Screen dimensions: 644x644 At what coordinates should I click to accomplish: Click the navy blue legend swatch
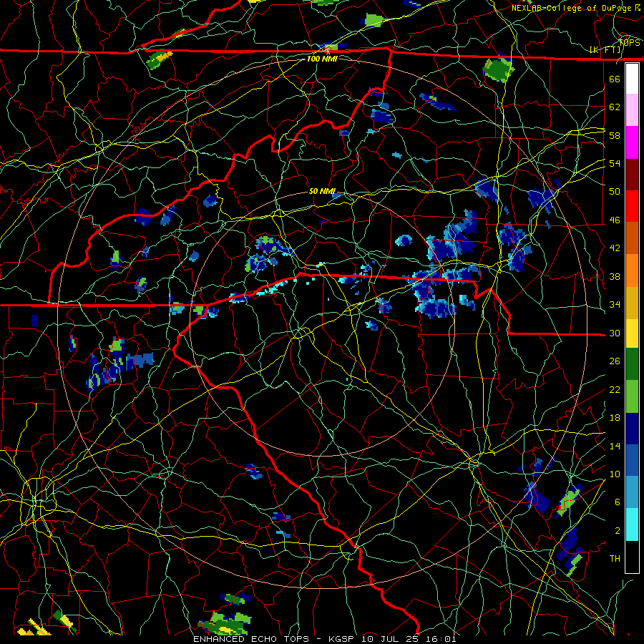(x=632, y=429)
